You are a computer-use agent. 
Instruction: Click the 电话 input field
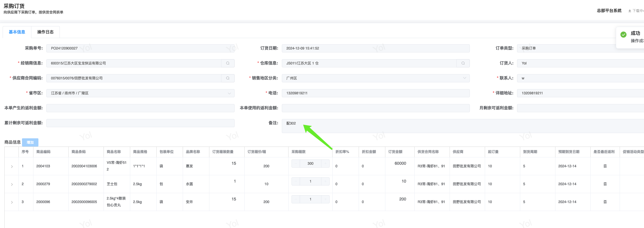pos(375,93)
